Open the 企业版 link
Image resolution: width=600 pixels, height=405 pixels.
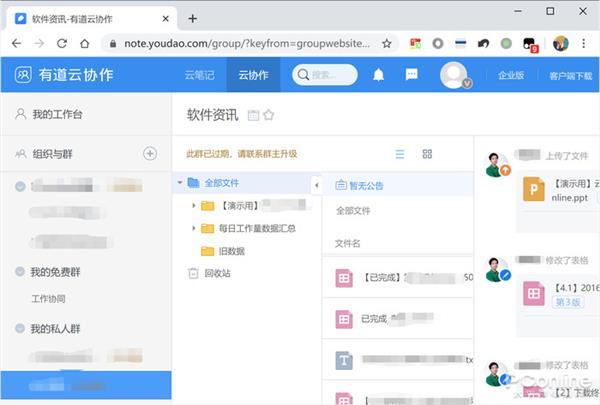click(511, 75)
